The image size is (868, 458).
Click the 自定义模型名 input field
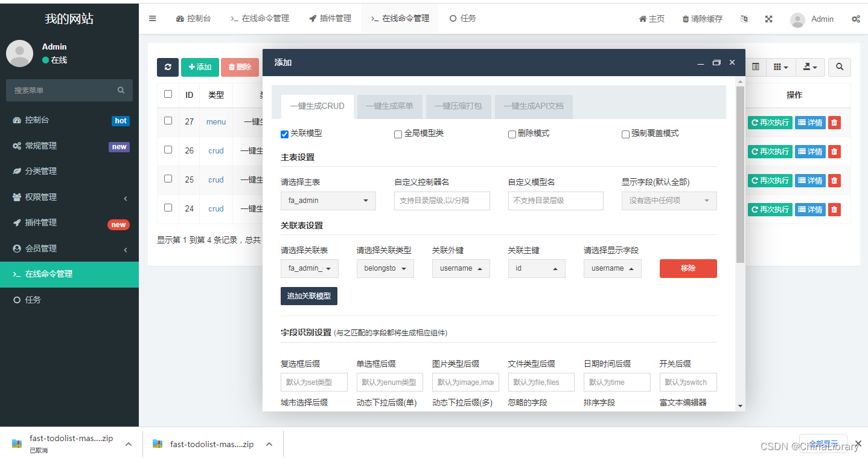[x=556, y=201]
